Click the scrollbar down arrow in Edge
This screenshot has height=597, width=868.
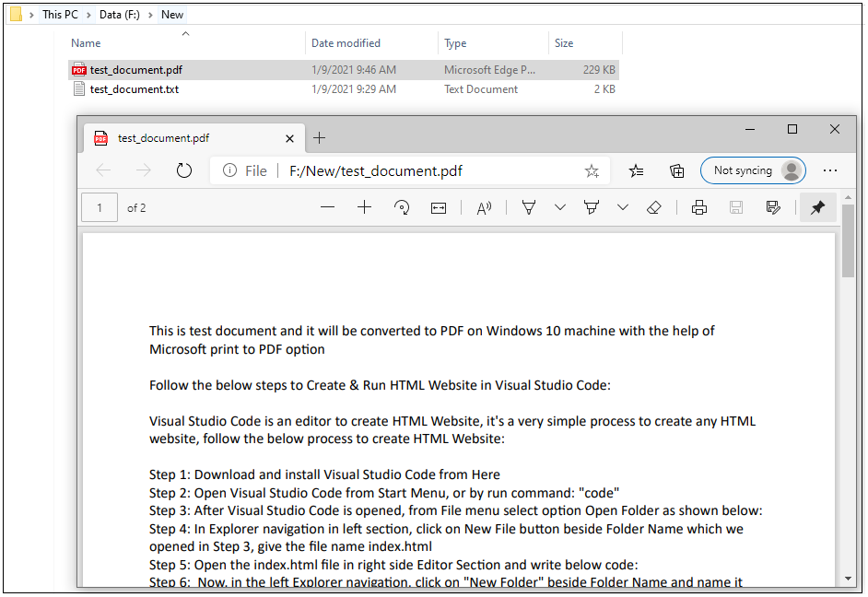(x=848, y=579)
